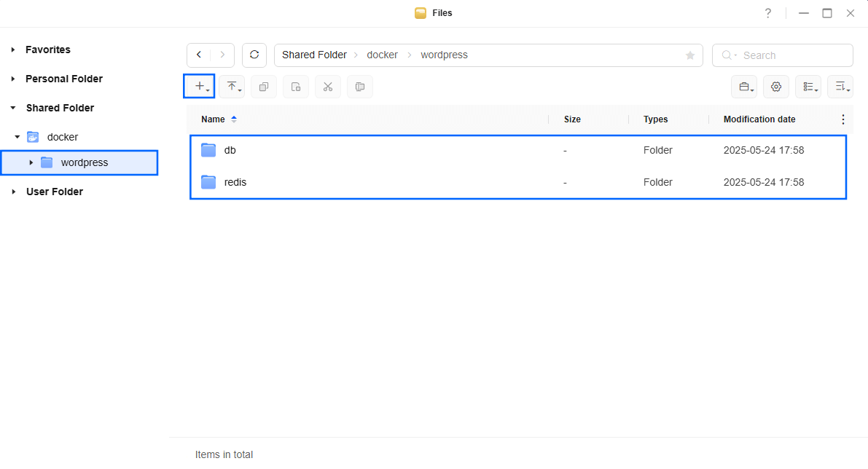
Task: Open the column options kebab menu
Action: pyautogui.click(x=842, y=119)
